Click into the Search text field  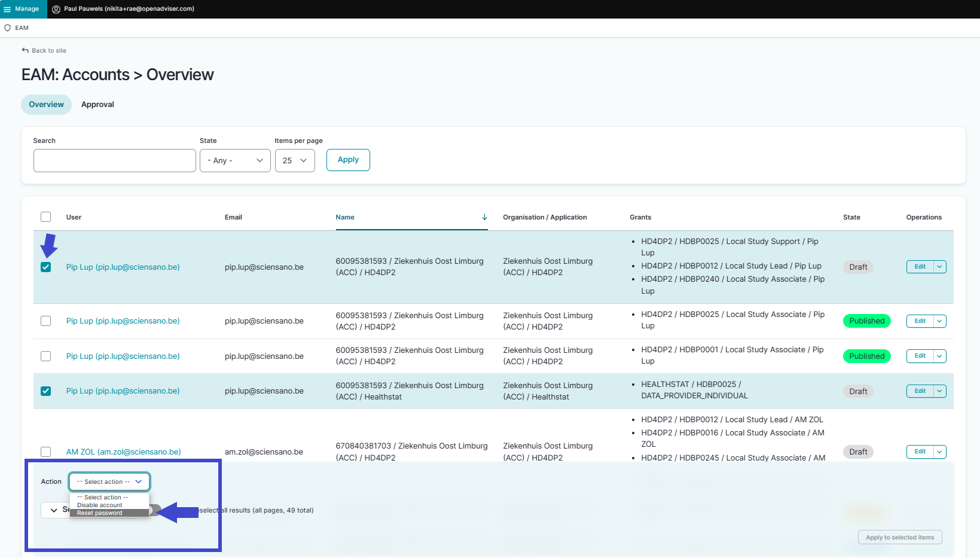coord(115,160)
